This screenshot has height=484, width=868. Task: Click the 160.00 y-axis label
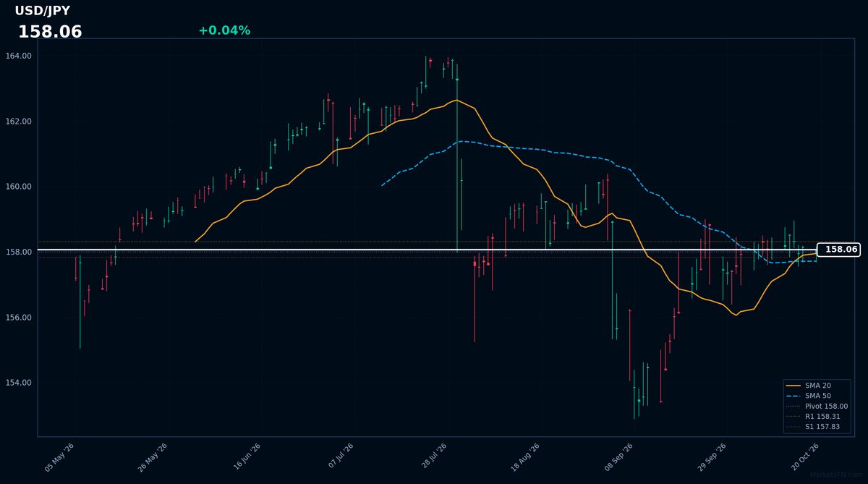(19, 187)
